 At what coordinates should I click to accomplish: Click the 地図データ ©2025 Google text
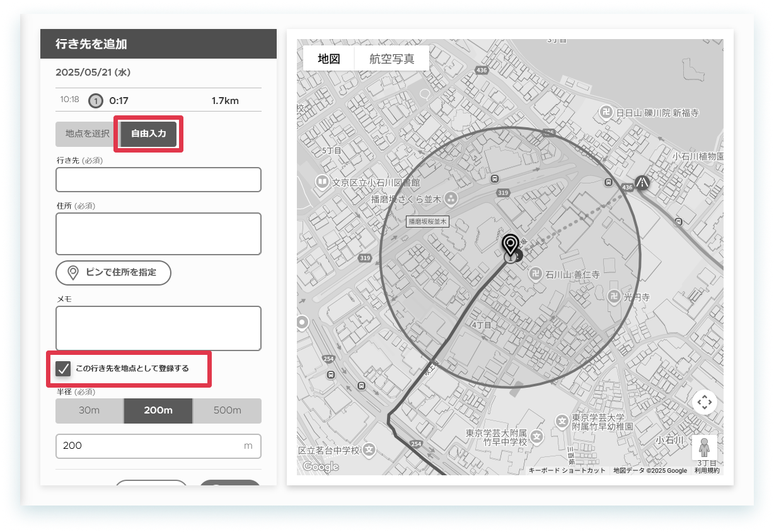tap(650, 471)
